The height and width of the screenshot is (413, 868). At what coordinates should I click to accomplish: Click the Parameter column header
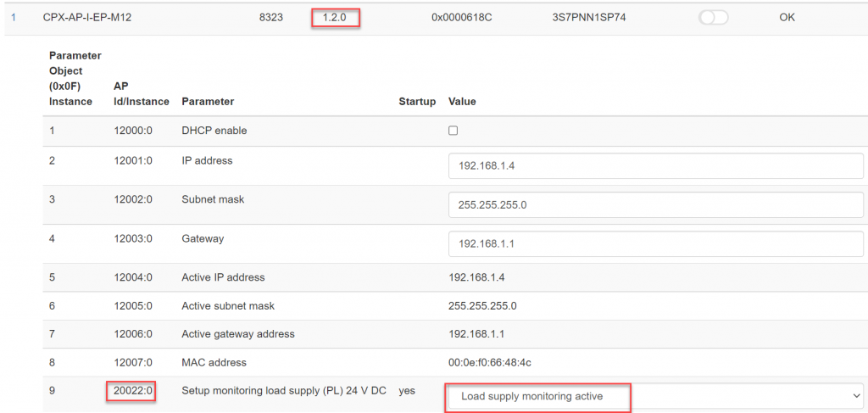(x=208, y=102)
